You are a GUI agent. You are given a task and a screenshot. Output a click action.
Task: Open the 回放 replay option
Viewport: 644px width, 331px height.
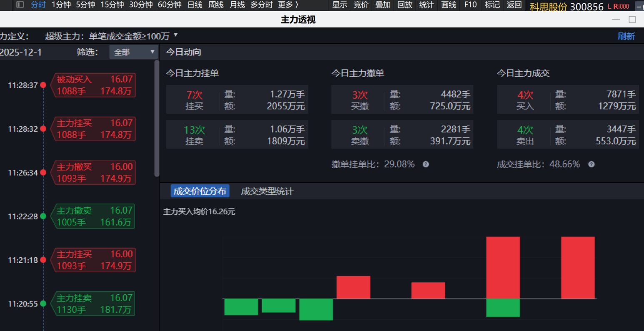click(405, 5)
